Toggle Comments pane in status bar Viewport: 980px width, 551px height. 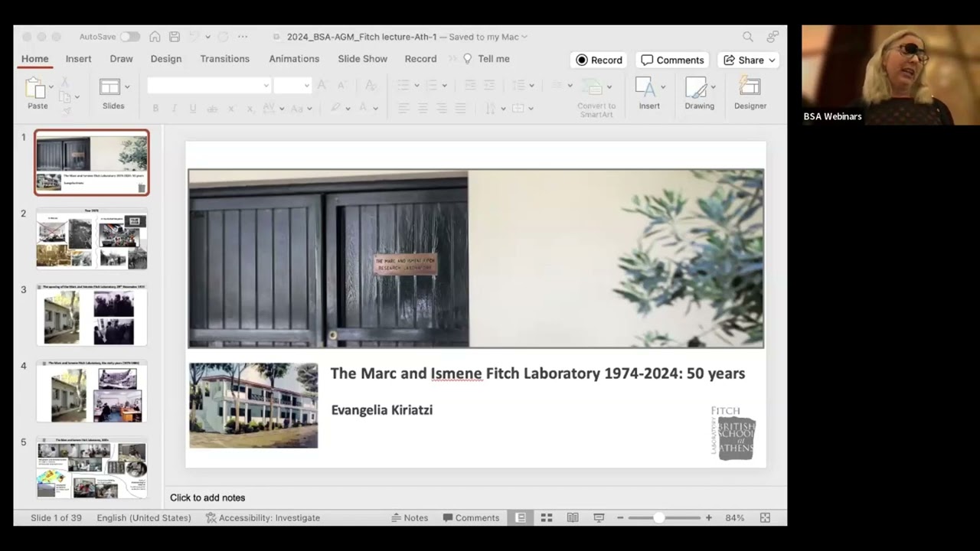coord(471,518)
